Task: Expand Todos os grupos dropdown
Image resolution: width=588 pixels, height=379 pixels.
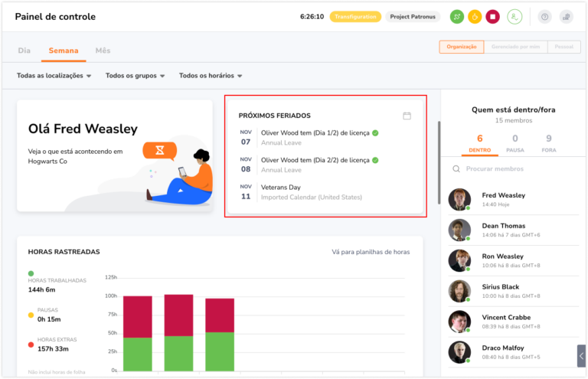Action: point(135,76)
